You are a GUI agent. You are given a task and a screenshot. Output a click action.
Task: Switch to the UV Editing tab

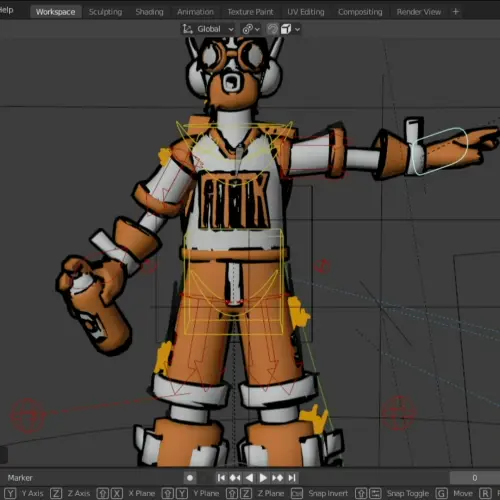click(306, 12)
